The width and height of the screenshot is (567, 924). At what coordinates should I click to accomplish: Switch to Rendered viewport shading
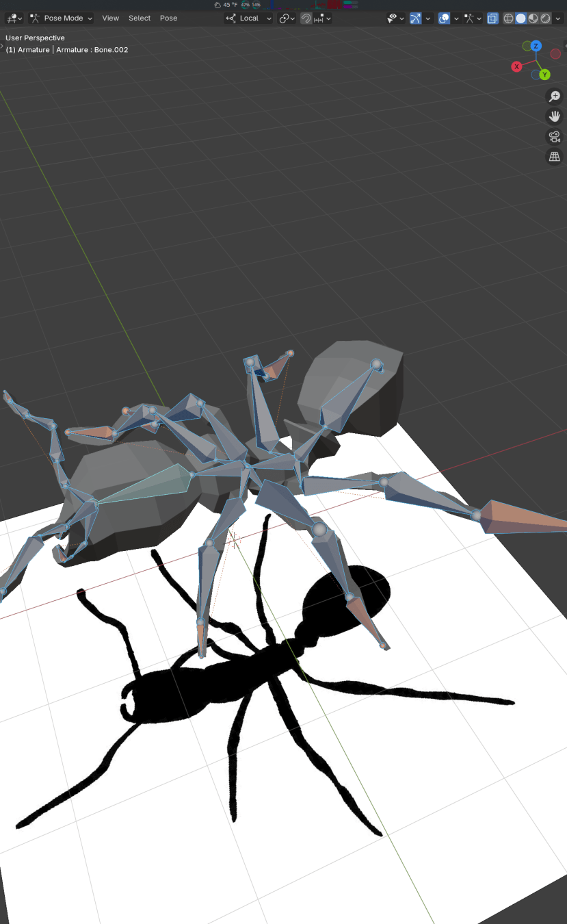pos(545,18)
